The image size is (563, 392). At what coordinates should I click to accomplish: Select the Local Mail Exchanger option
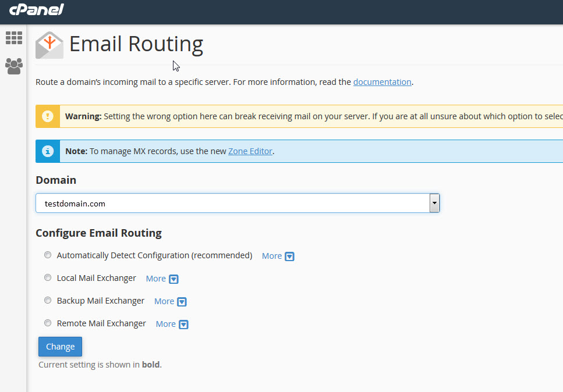pyautogui.click(x=48, y=278)
